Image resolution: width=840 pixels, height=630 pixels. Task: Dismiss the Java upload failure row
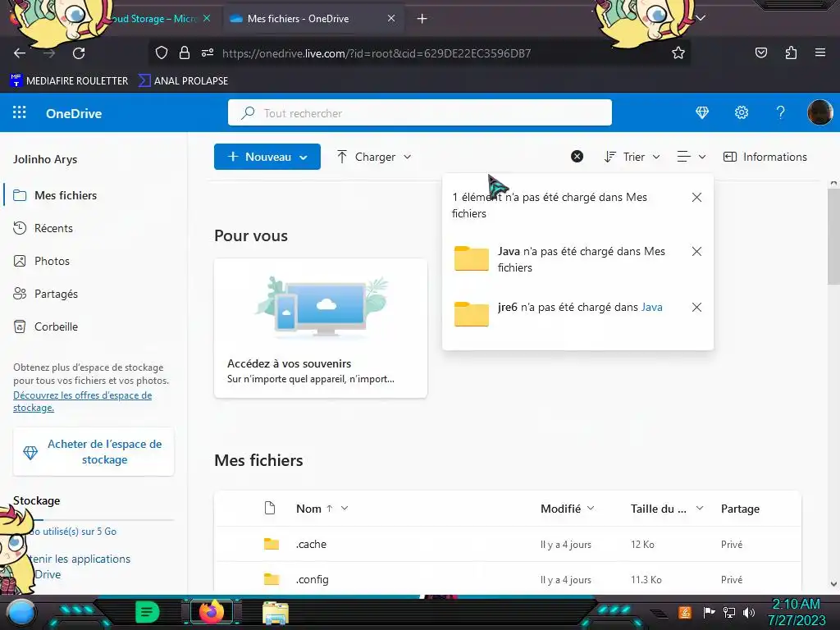click(x=696, y=251)
